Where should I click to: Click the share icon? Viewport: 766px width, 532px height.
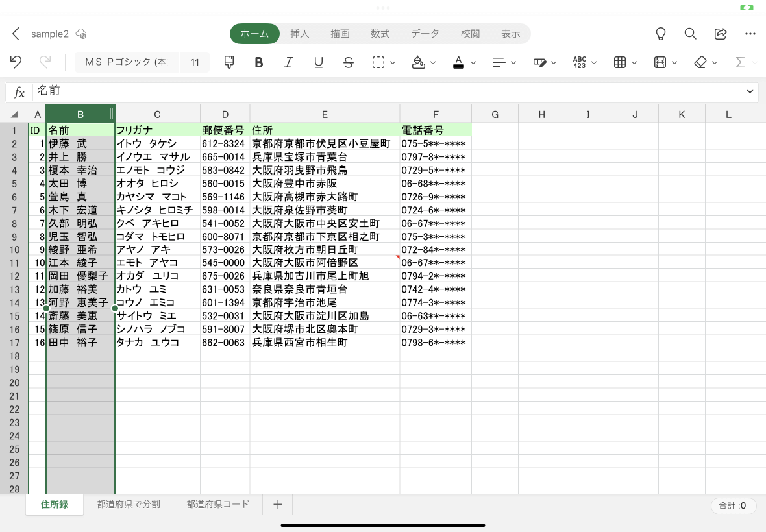click(x=721, y=34)
